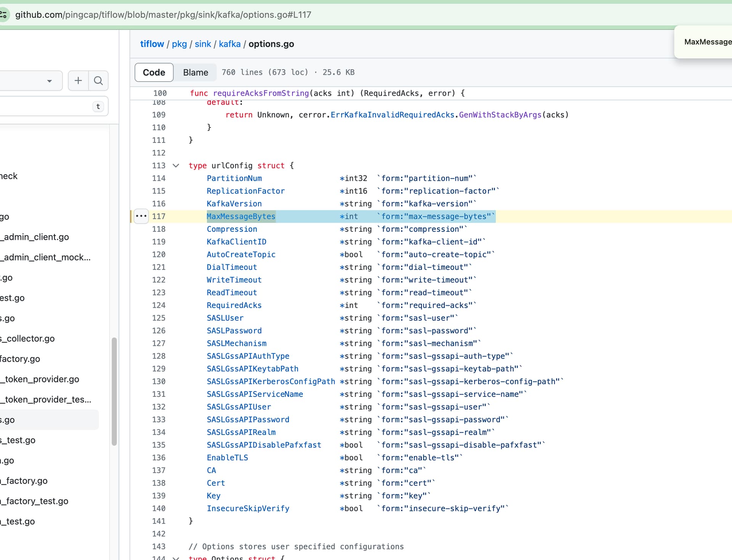Open line 117 actions ellipsis menu
This screenshot has width=732, height=560.
pyautogui.click(x=141, y=216)
